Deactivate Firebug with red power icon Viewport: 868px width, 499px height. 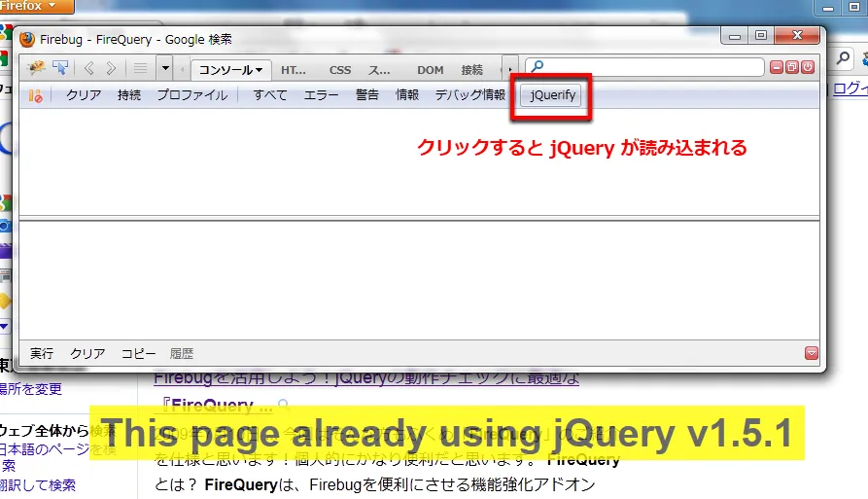coord(808,67)
